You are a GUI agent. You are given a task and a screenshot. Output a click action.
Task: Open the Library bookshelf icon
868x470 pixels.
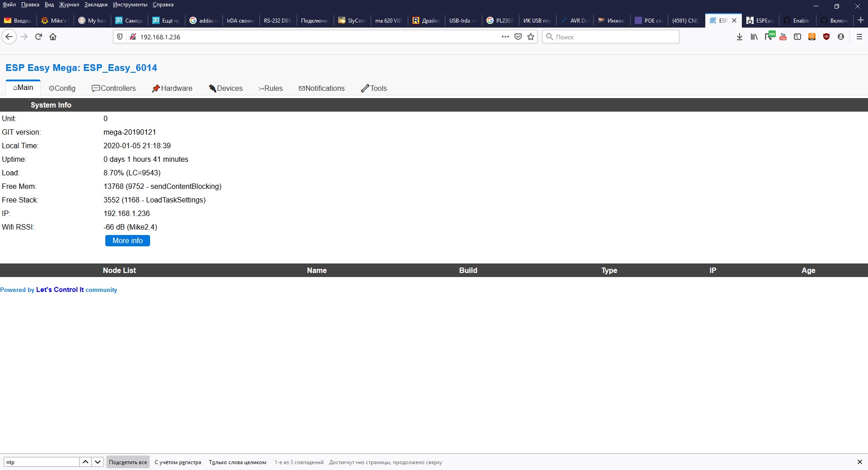click(754, 37)
